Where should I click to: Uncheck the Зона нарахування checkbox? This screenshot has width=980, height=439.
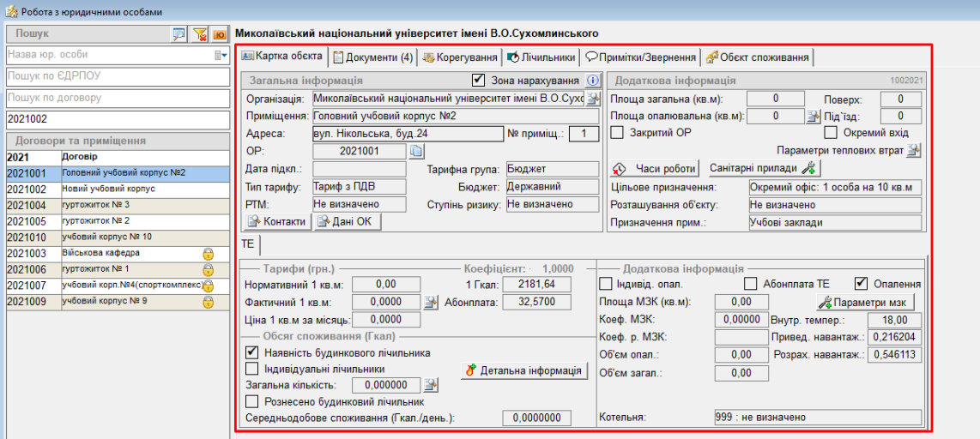coord(479,80)
